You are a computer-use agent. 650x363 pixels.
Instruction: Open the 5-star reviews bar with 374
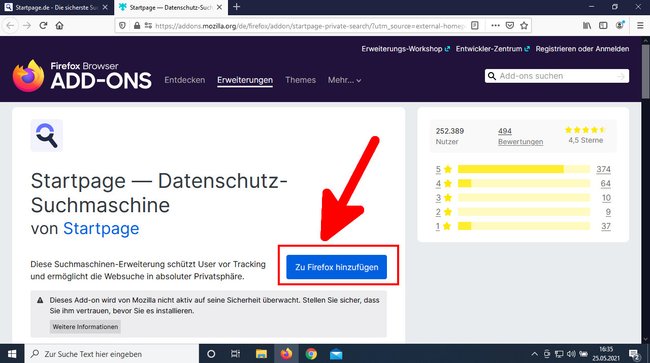pos(523,169)
